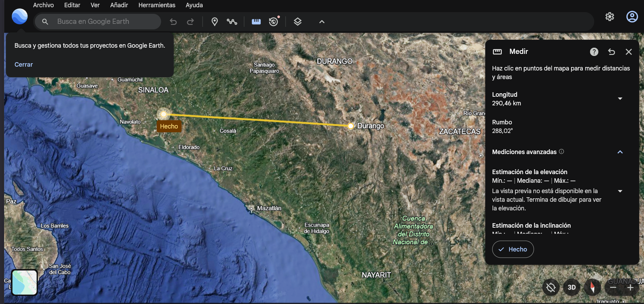
Task: Select the ruler measure tool
Action: tap(256, 22)
